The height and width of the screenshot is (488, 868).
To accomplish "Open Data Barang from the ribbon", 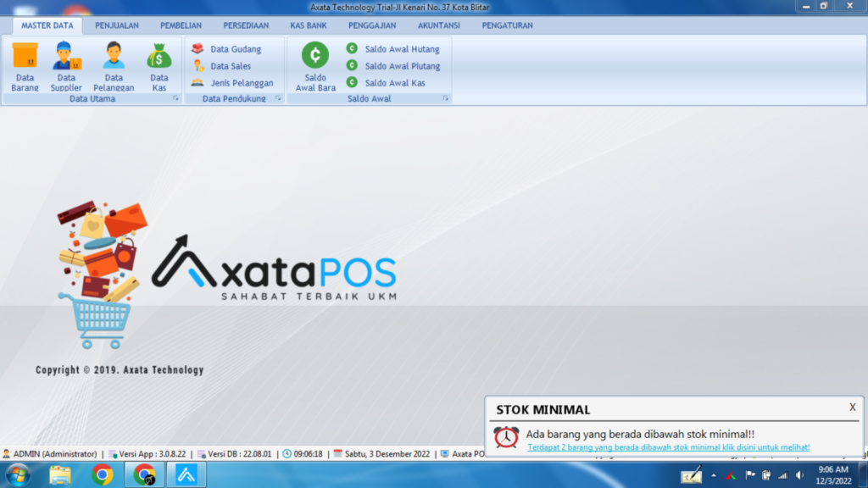I will point(25,66).
